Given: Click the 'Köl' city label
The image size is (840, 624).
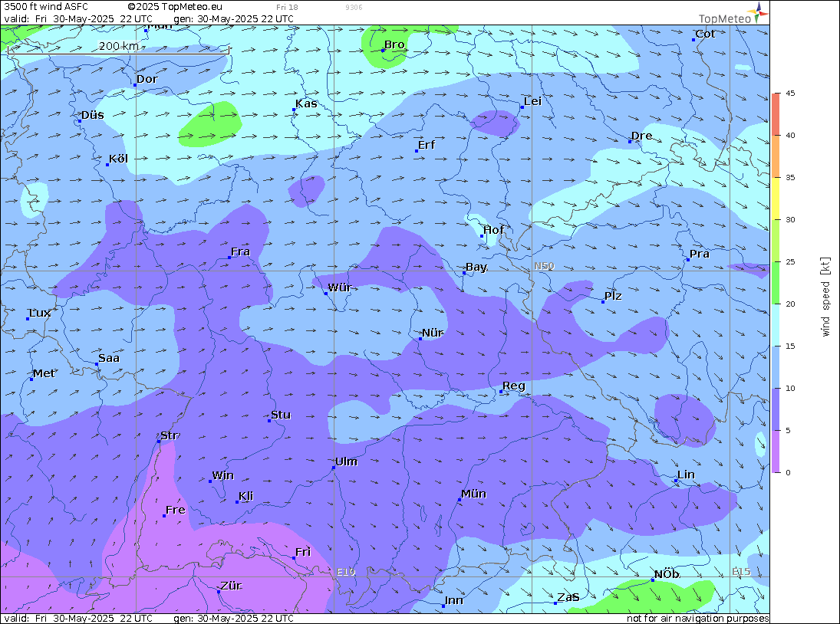Looking at the screenshot, I should tap(118, 159).
